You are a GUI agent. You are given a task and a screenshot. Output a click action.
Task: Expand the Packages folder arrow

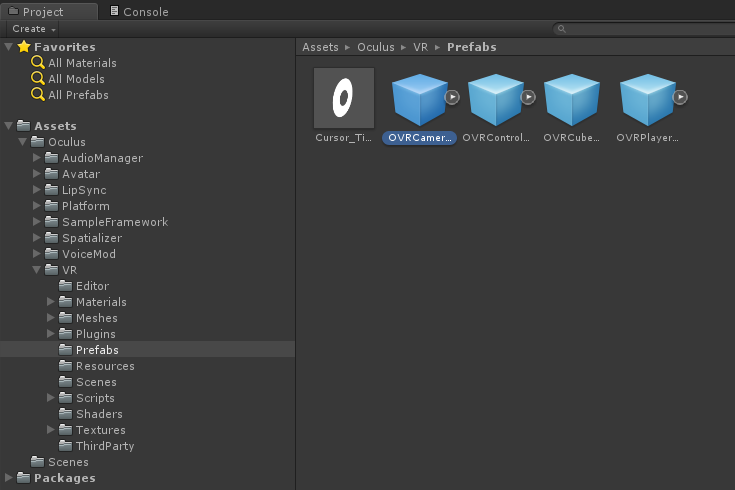click(x=8, y=478)
